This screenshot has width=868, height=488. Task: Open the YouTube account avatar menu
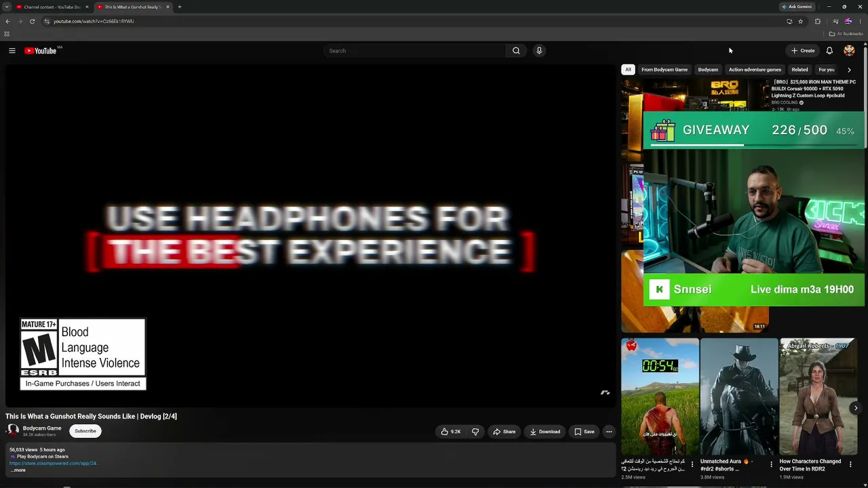(x=849, y=51)
